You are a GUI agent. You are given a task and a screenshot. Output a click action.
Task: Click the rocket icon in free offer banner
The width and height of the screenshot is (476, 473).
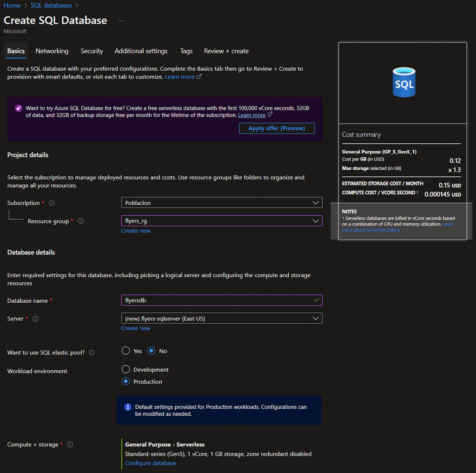pyautogui.click(x=19, y=108)
